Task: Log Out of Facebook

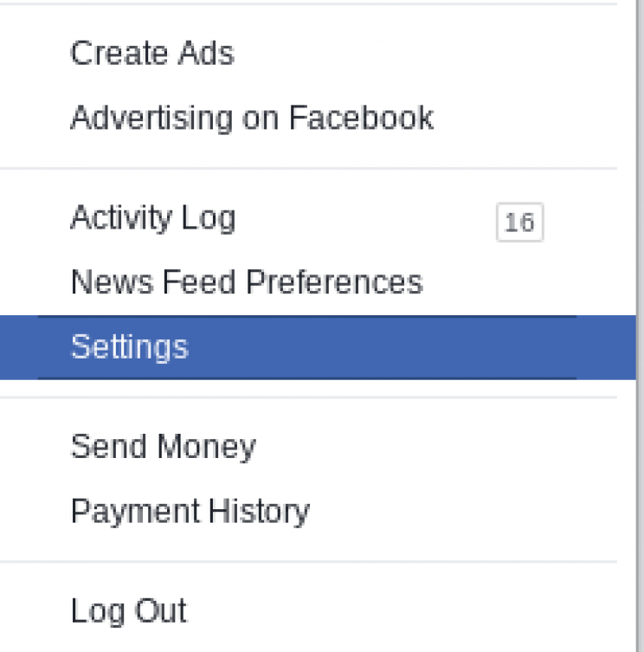Action: (129, 611)
